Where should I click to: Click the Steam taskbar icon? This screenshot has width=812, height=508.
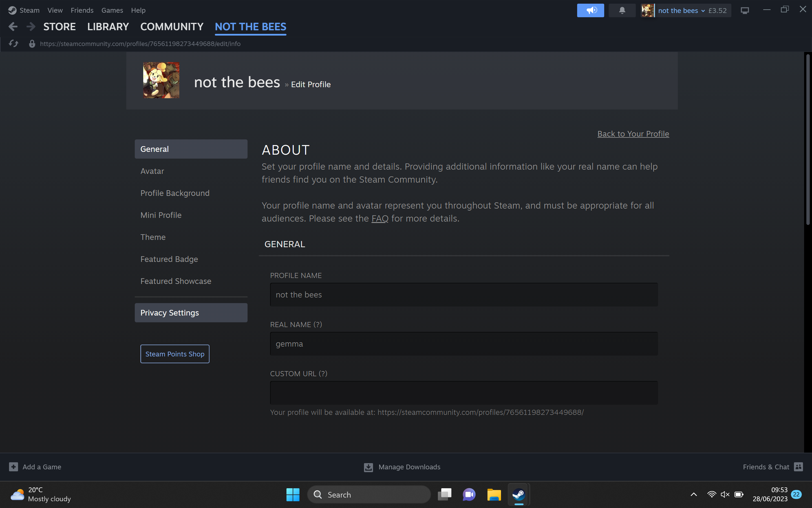(x=519, y=494)
